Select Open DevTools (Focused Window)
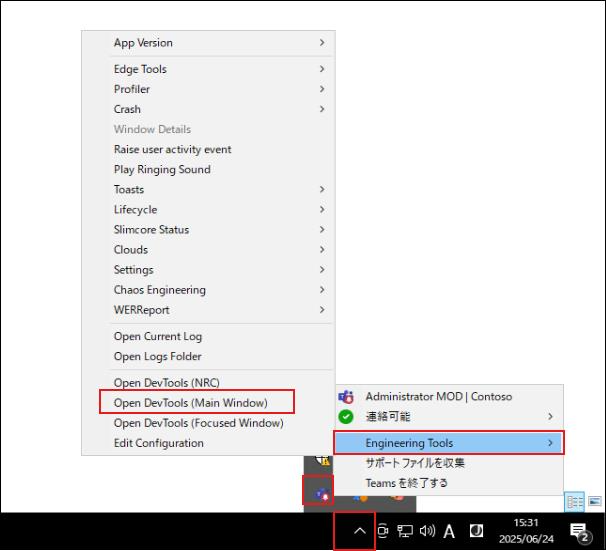The height and width of the screenshot is (551, 609). 209,423
